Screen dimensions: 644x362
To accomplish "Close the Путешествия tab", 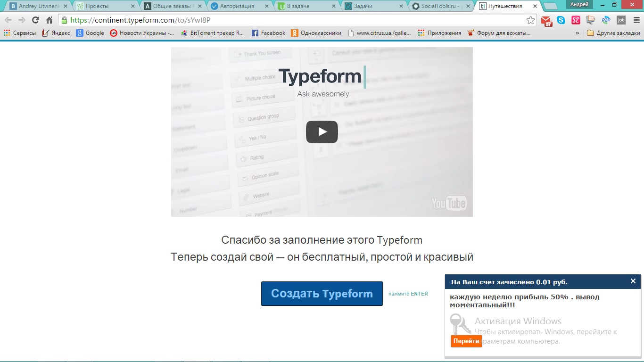I will pyautogui.click(x=535, y=6).
